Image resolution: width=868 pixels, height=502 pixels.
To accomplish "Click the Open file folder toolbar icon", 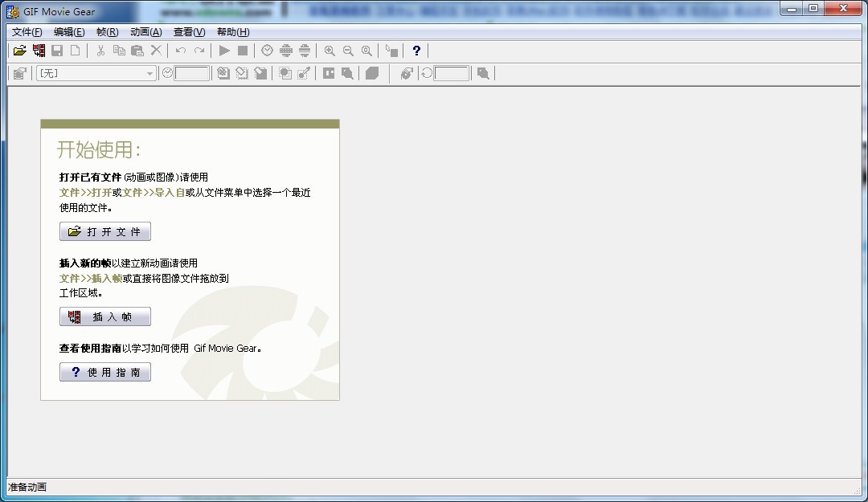I will click(20, 51).
